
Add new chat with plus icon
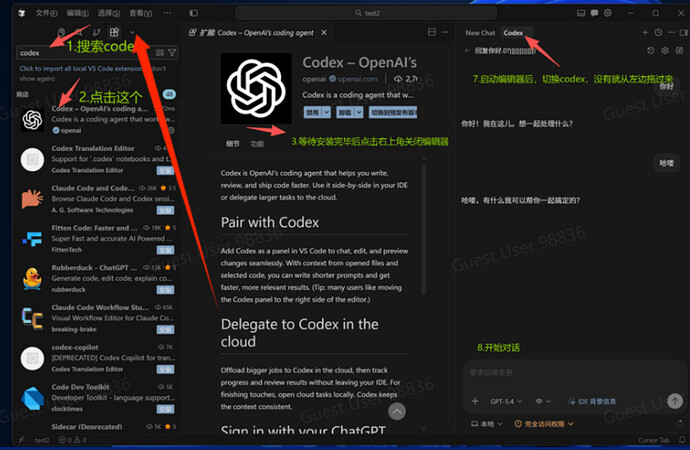pyautogui.click(x=645, y=33)
